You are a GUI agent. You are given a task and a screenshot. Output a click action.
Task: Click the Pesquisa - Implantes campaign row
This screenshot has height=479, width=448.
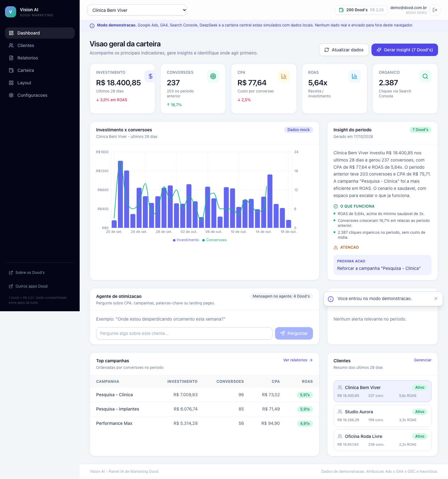point(204,409)
